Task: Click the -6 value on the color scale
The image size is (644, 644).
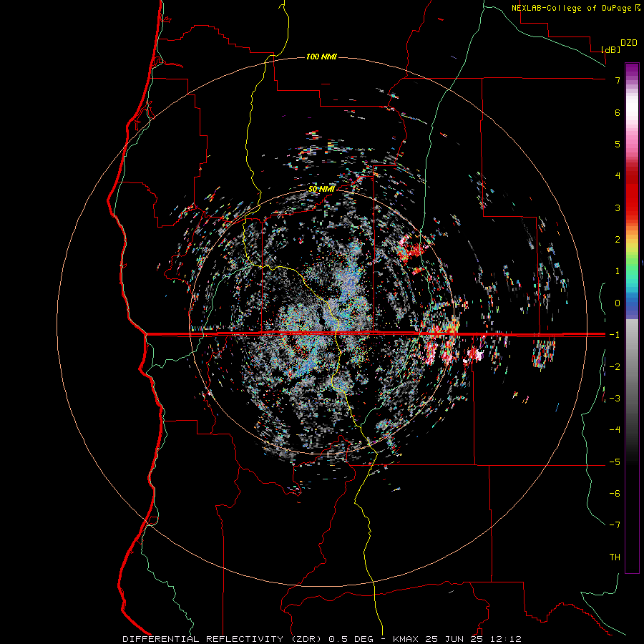Action: tap(615, 494)
